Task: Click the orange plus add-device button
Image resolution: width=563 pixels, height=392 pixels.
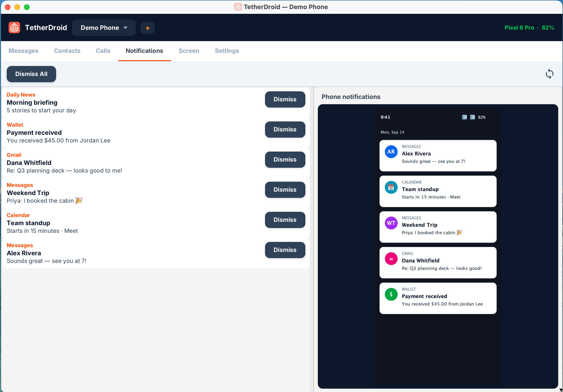Action: click(147, 28)
